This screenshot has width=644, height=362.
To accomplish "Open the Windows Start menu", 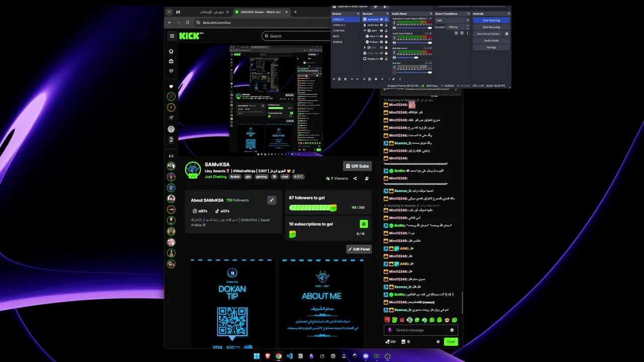I will [257, 356].
